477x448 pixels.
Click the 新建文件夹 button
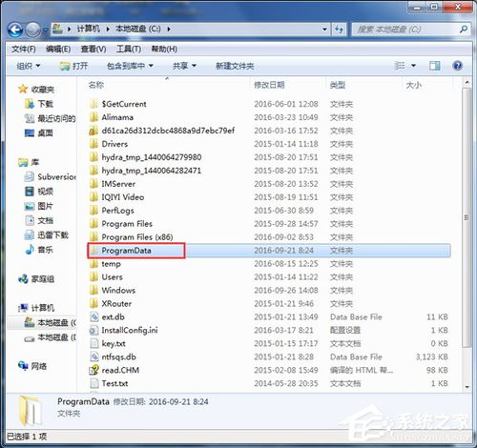235,66
